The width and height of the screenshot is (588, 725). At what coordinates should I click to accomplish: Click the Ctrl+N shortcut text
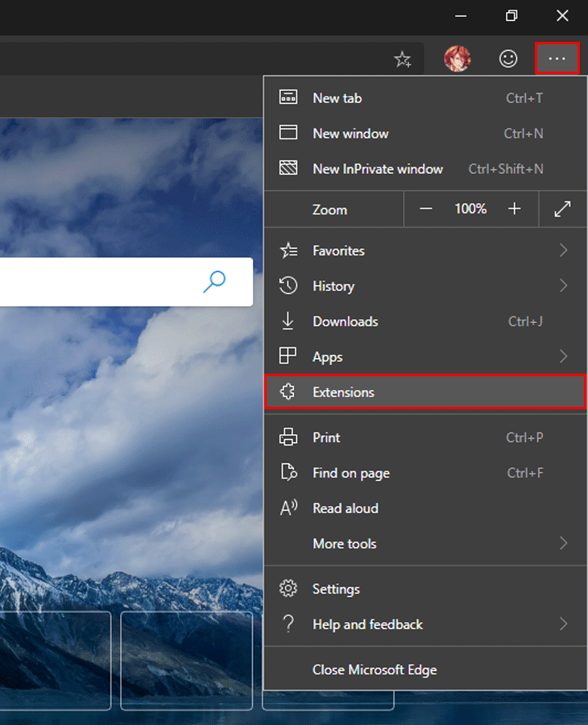[524, 133]
